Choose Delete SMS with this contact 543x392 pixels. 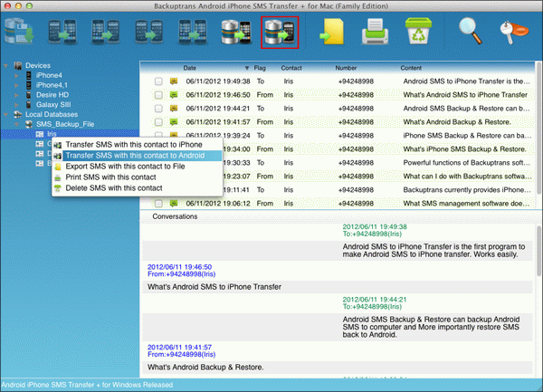pos(114,188)
